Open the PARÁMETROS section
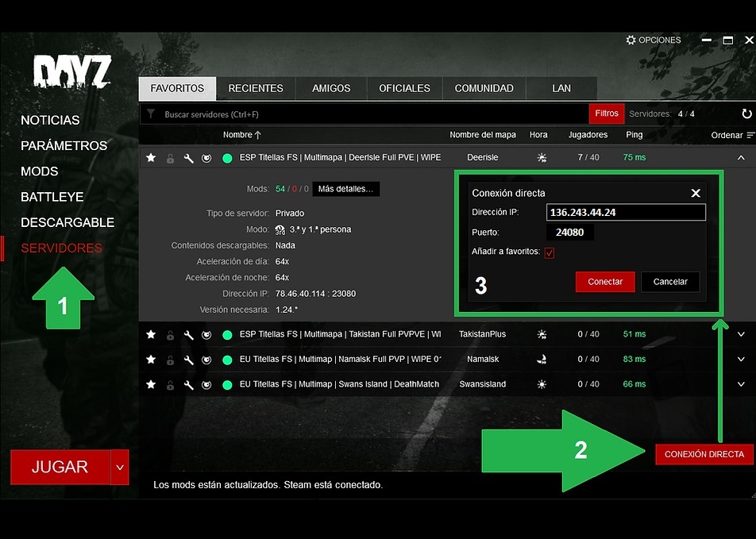Screen dimensions: 756x539 tap(64, 145)
